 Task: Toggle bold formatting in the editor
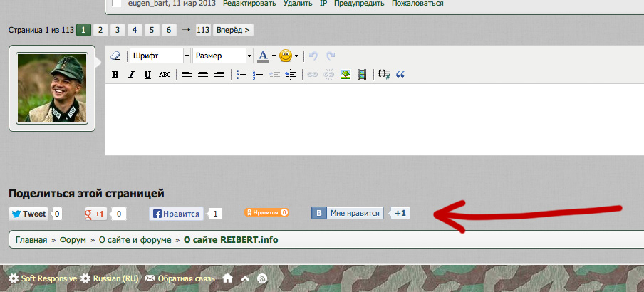[115, 74]
